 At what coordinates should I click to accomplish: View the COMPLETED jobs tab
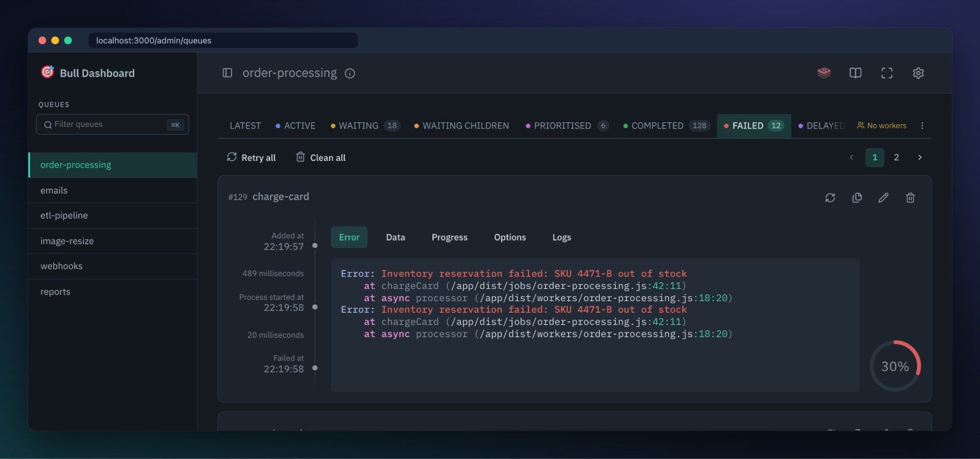[666, 125]
